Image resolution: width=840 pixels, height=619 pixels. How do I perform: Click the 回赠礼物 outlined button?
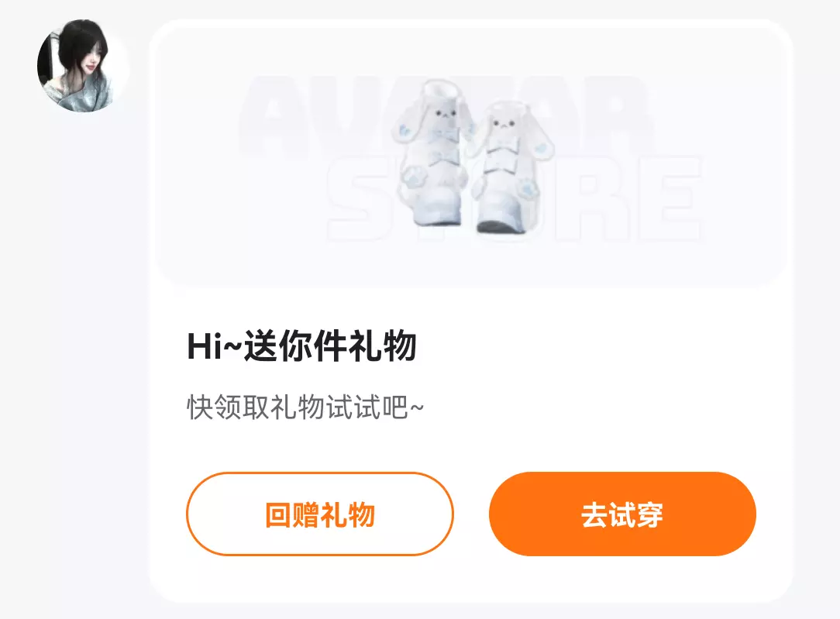(320, 514)
